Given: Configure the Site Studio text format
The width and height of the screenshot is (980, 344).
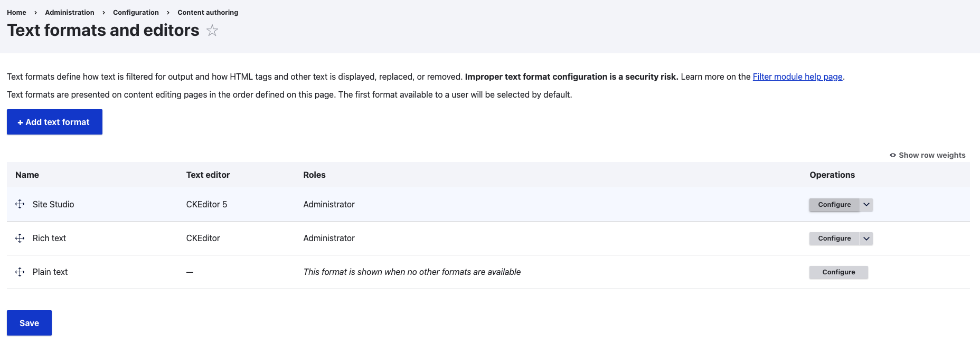Looking at the screenshot, I should [834, 205].
